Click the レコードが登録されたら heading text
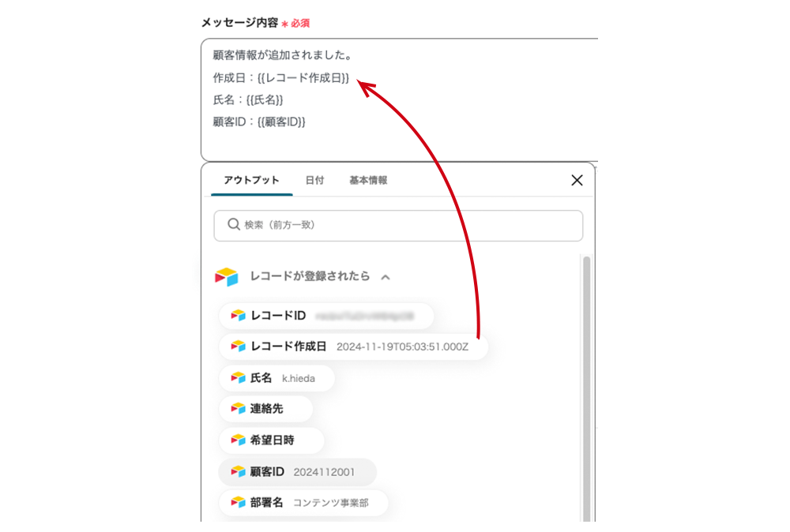 click(310, 276)
